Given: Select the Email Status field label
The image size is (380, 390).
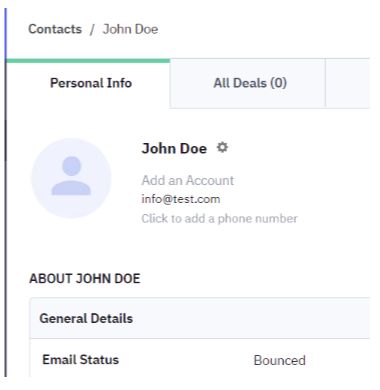Looking at the screenshot, I should [x=81, y=360].
